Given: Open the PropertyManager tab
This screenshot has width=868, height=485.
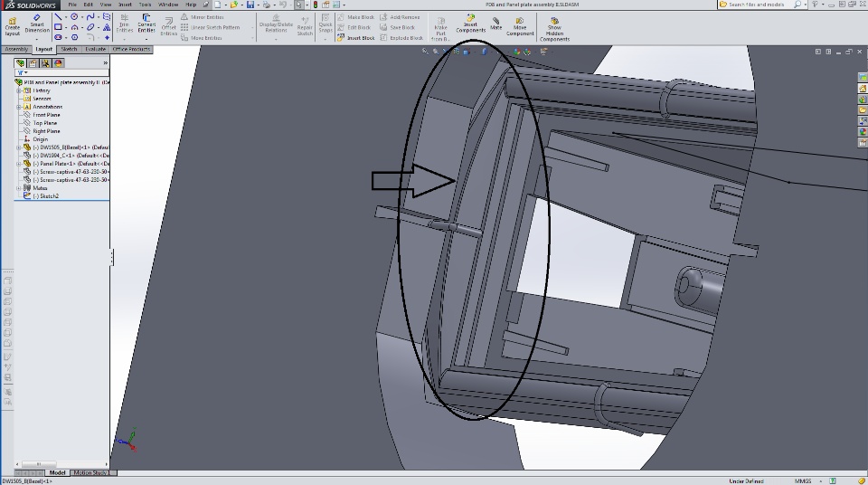Looking at the screenshot, I should (x=33, y=63).
